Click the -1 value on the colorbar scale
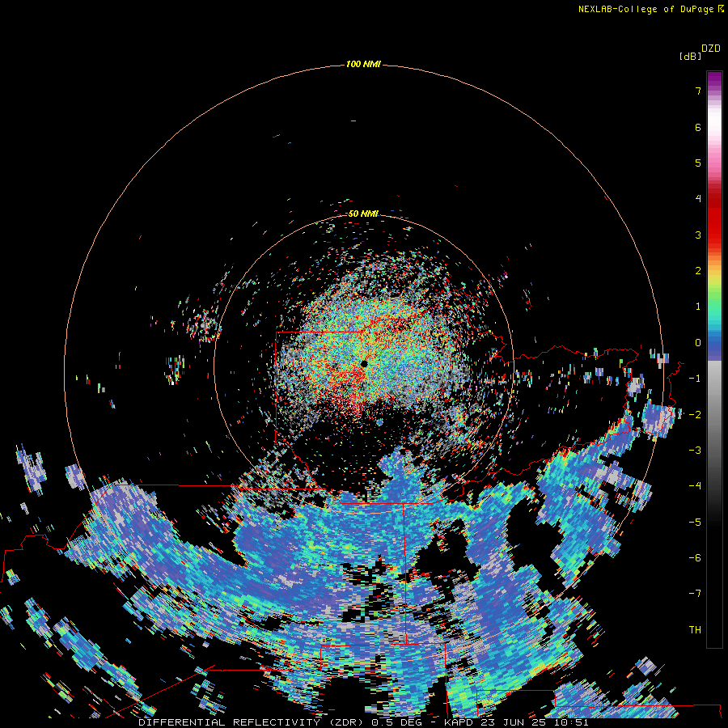This screenshot has width=728, height=728. 695,379
